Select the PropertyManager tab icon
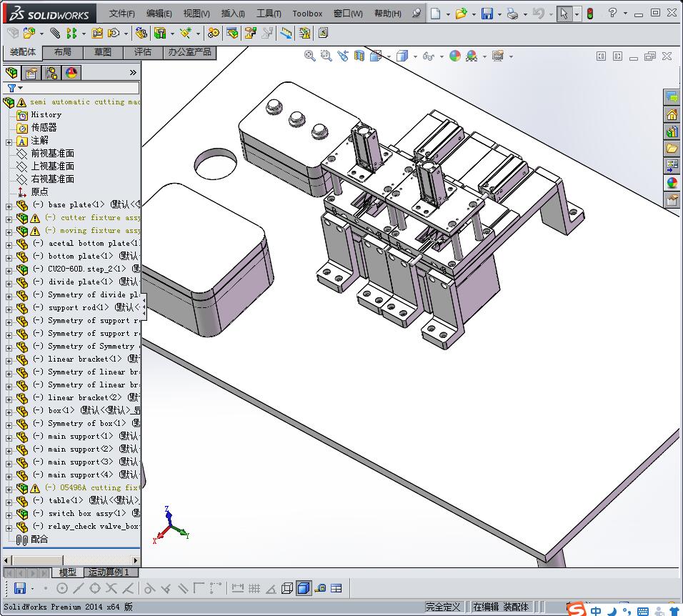 [31, 73]
